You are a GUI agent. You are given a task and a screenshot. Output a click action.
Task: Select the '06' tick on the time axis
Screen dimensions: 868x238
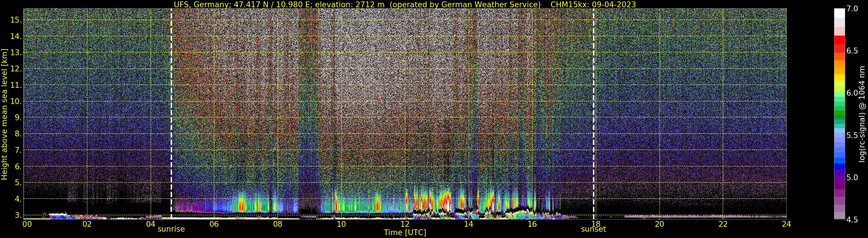tap(214, 224)
